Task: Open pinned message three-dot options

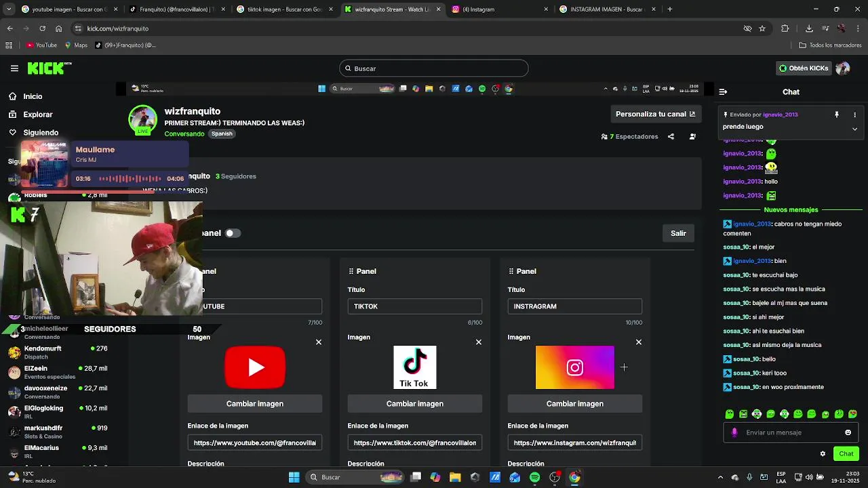Action: (854, 115)
